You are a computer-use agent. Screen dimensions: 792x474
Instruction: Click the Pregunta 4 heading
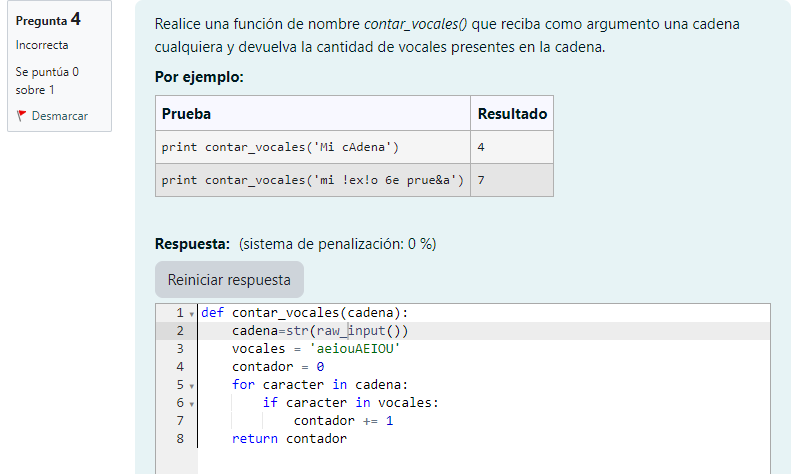pyautogui.click(x=48, y=20)
